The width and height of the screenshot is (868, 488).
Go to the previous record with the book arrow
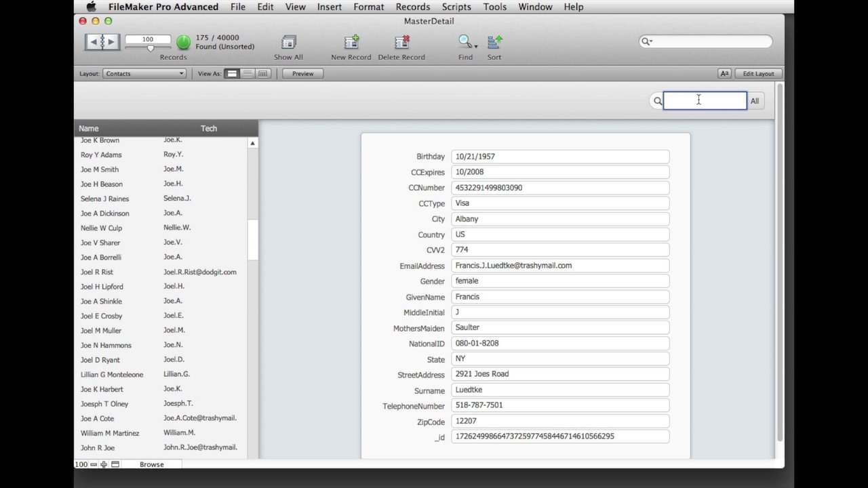94,42
